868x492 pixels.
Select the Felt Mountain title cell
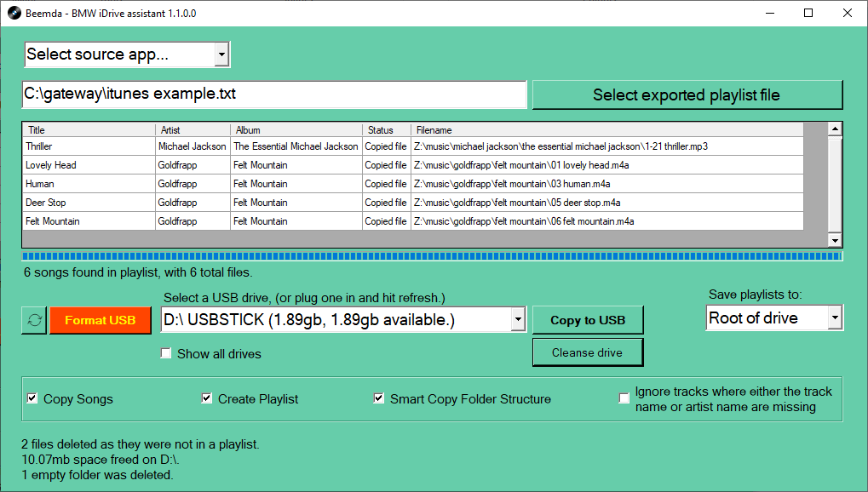[89, 221]
